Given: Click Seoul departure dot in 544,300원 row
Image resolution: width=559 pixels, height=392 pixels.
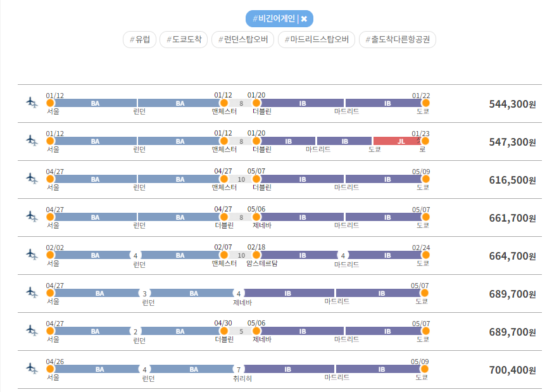Looking at the screenshot, I should [50, 103].
